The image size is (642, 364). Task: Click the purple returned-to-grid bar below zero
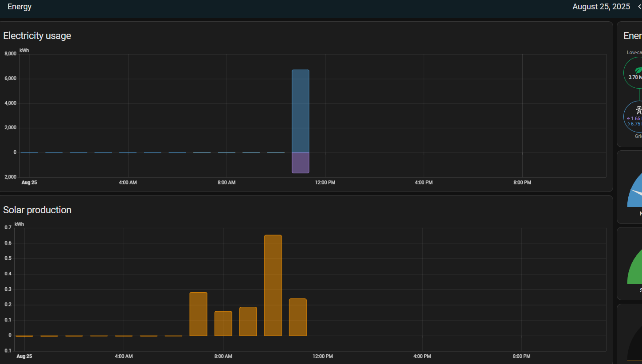(300, 163)
